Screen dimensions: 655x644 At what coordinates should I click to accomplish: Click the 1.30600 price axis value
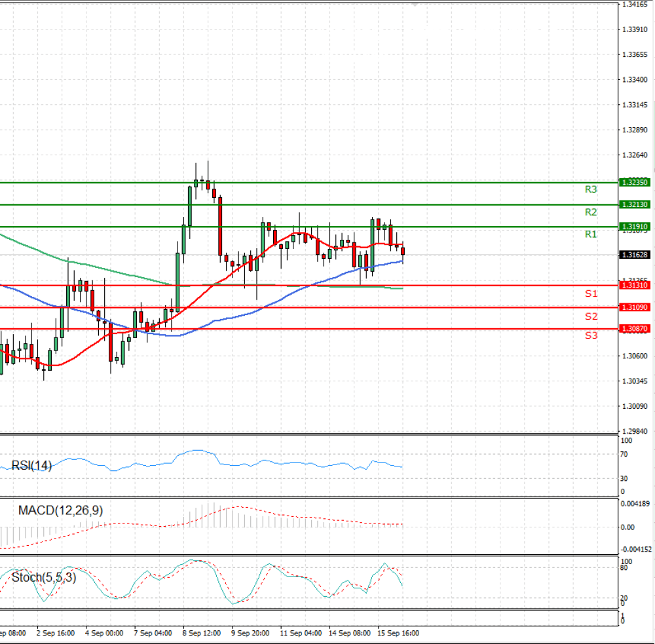pyautogui.click(x=635, y=356)
